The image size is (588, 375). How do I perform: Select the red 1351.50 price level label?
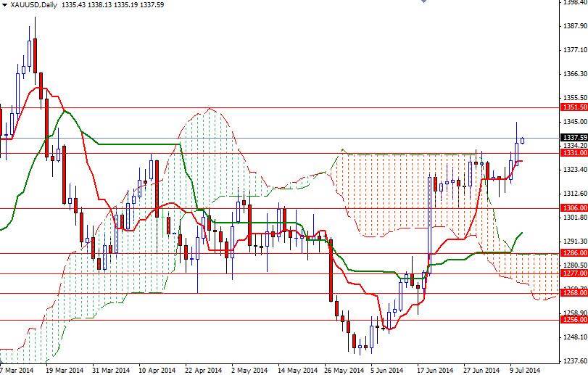pyautogui.click(x=573, y=107)
